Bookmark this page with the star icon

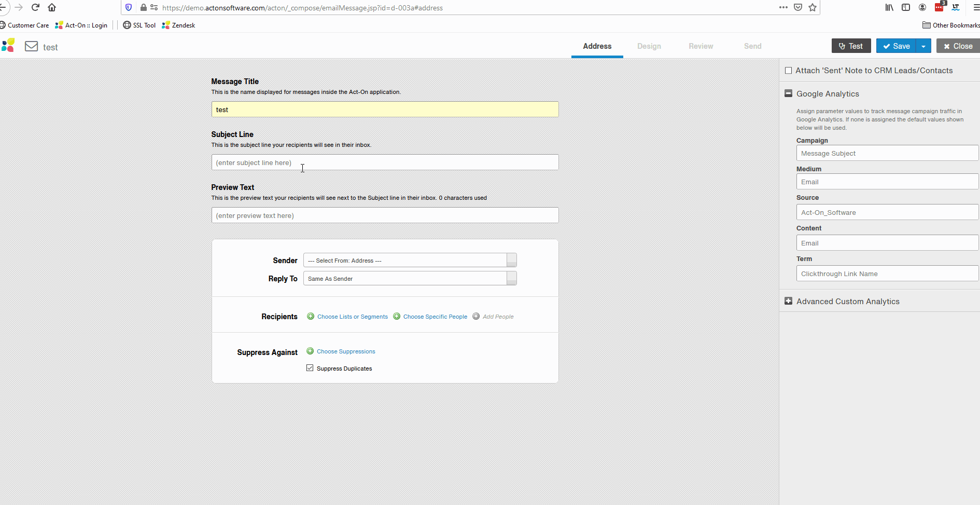(813, 7)
